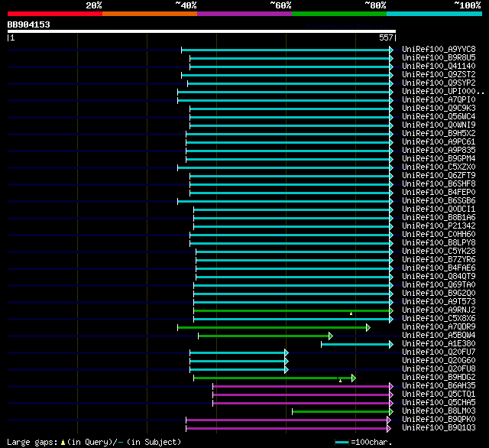The image size is (489, 448).
Task: Select hit label UniRef100_C5YK28
Action: point(439,252)
